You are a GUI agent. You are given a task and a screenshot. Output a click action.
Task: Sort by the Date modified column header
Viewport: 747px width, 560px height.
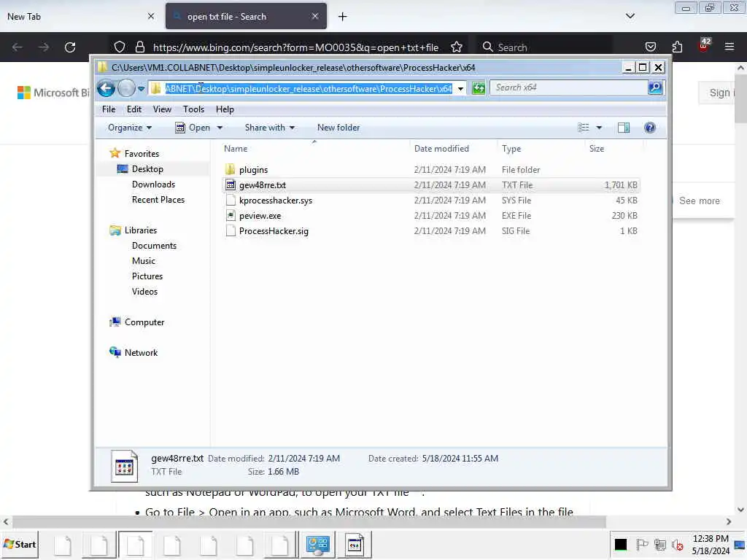coord(441,149)
